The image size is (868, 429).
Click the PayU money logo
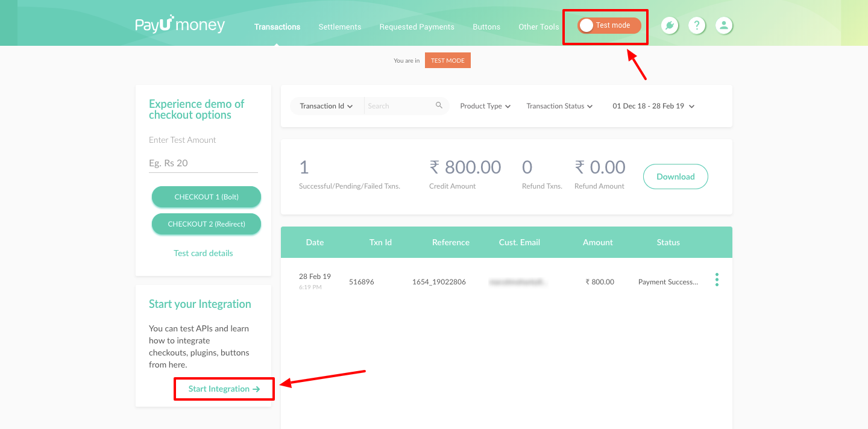(x=180, y=24)
